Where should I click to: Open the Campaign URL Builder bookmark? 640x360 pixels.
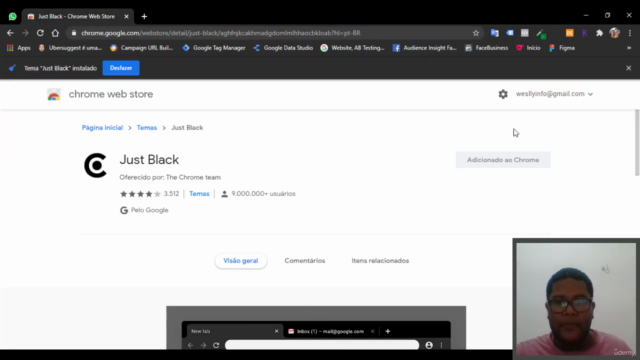(142, 48)
